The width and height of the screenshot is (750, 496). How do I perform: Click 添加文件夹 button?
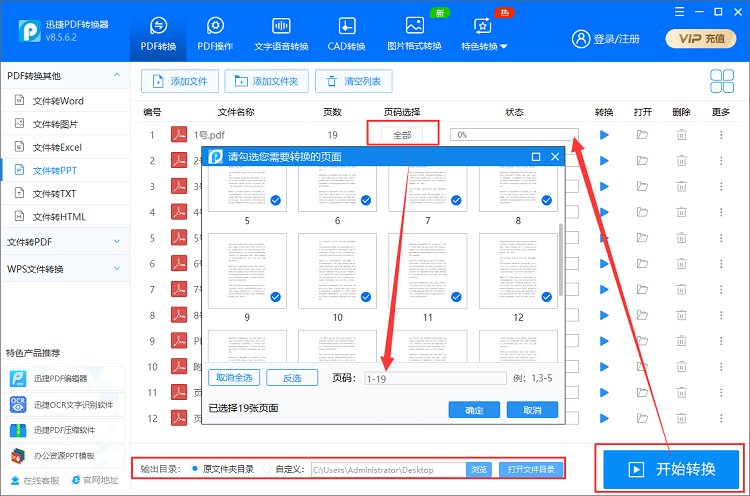(266, 81)
